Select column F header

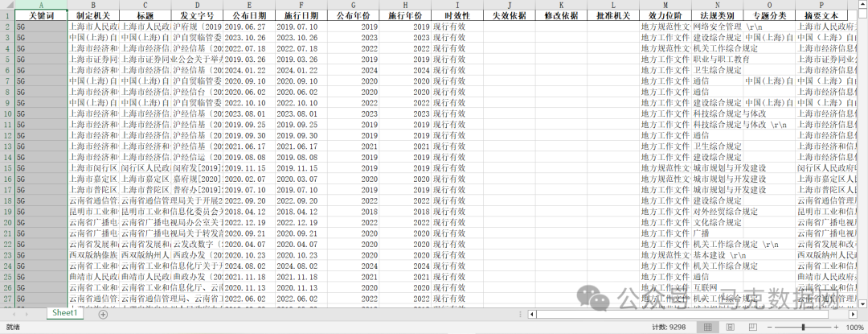301,5
